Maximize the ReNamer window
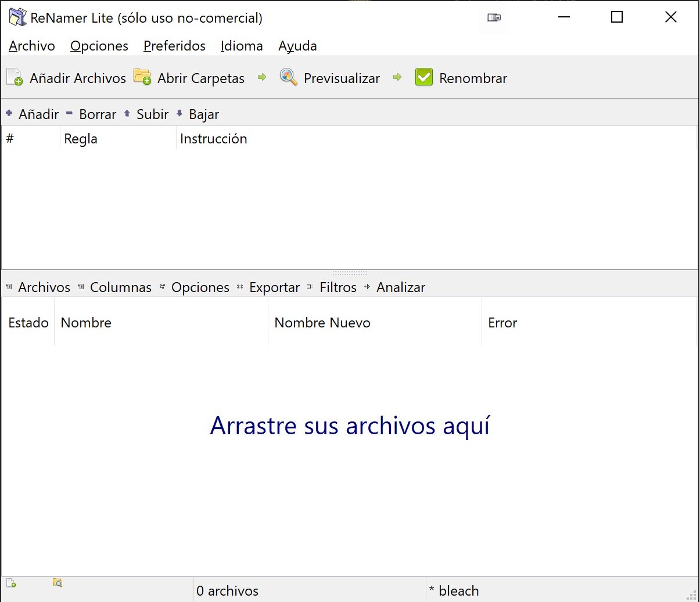 pyautogui.click(x=617, y=17)
